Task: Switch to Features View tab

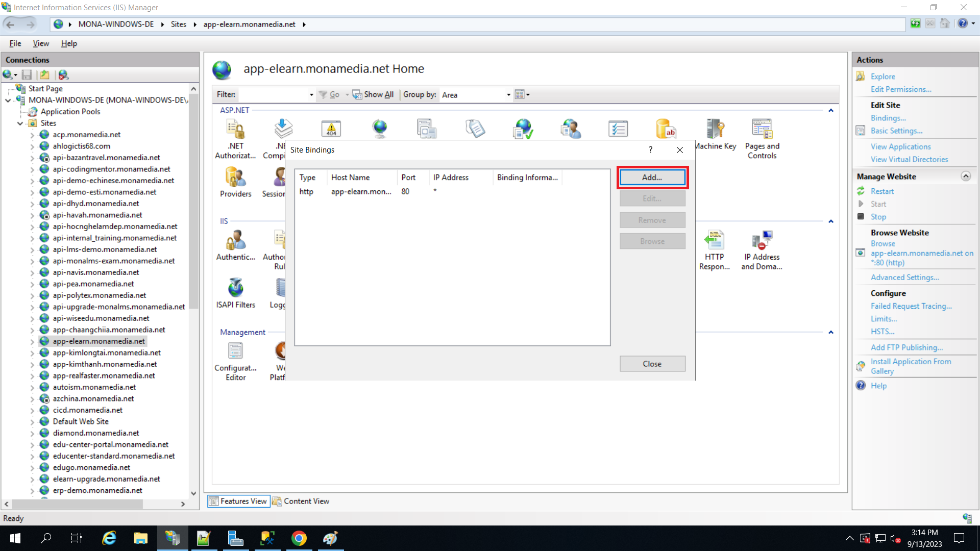Action: tap(238, 501)
